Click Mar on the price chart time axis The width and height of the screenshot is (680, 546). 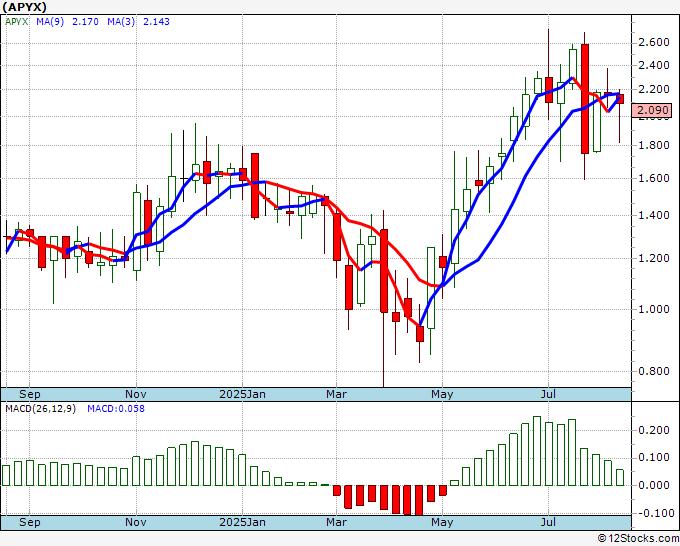coord(337,394)
